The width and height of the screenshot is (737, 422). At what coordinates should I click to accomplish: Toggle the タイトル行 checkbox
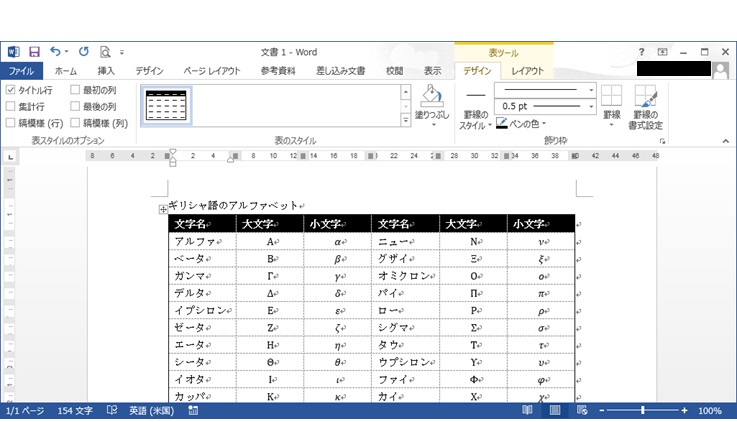[x=10, y=89]
